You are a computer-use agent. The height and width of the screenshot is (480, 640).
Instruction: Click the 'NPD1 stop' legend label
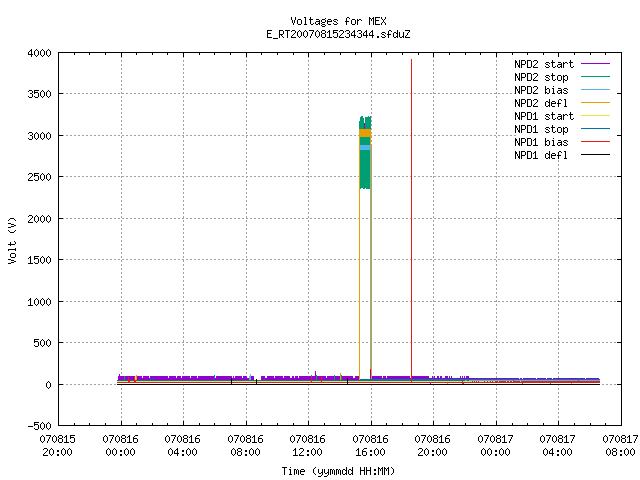coord(541,129)
